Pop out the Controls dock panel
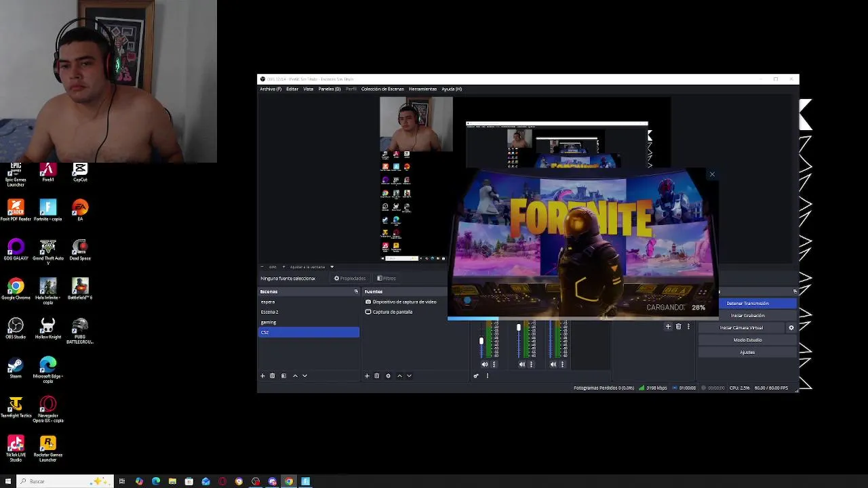Screen dimensions: 868x488 coord(795,291)
